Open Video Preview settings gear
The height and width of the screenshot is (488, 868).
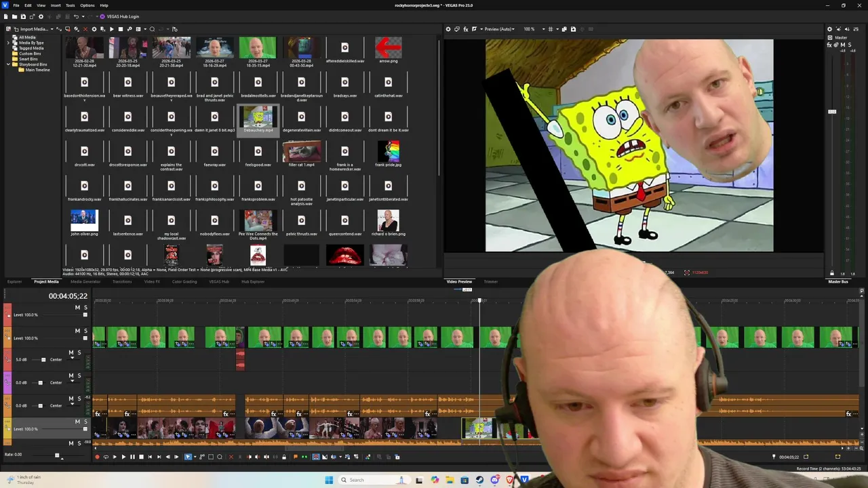[448, 29]
